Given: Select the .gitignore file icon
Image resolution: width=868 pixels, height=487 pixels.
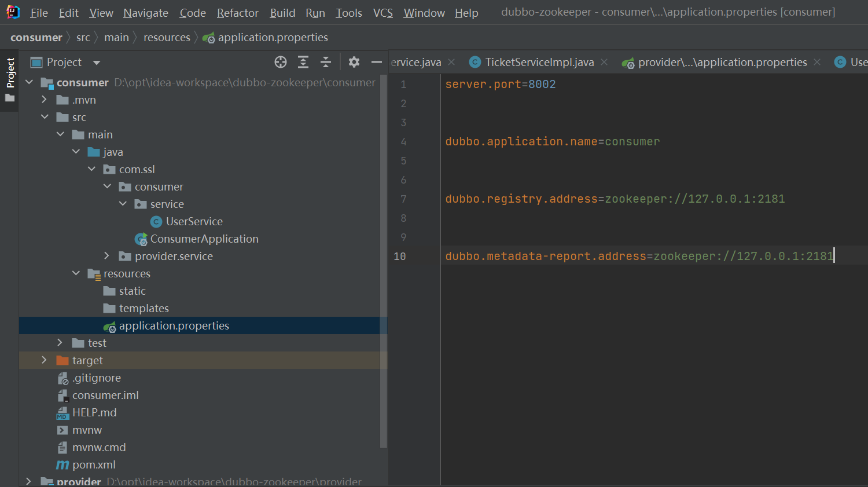Looking at the screenshot, I should [63, 378].
